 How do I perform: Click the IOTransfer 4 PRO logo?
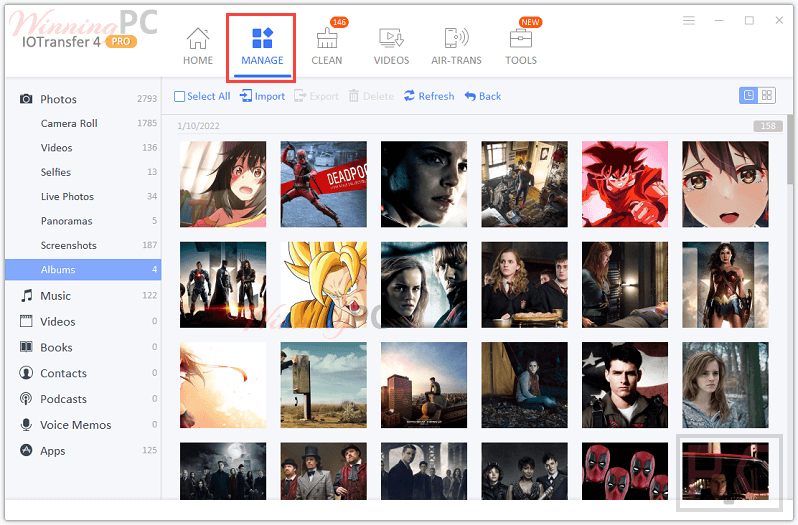coord(79,41)
